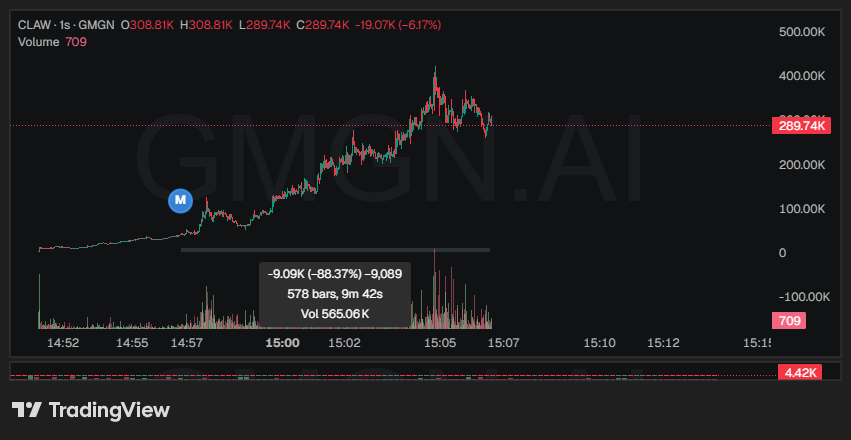Click the 15:10 time axis label
Viewport: 851px width, 440px height.
[599, 343]
